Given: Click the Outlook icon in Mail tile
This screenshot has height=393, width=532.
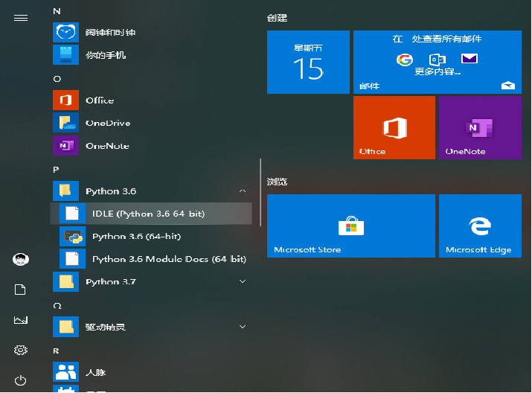Looking at the screenshot, I should [x=437, y=60].
